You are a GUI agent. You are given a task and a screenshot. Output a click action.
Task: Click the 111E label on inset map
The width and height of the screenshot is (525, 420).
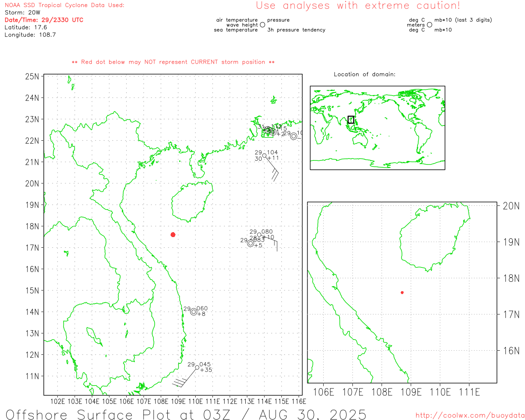[x=470, y=392]
